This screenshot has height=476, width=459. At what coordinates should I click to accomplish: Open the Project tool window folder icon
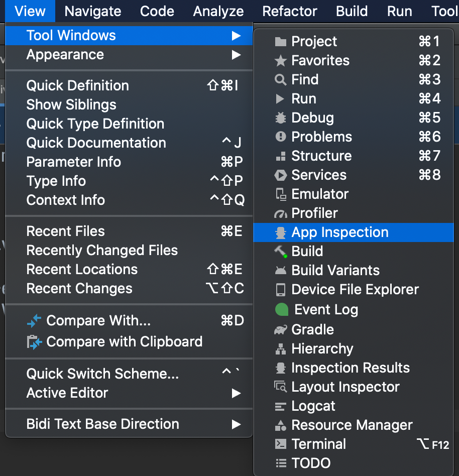pyautogui.click(x=281, y=41)
